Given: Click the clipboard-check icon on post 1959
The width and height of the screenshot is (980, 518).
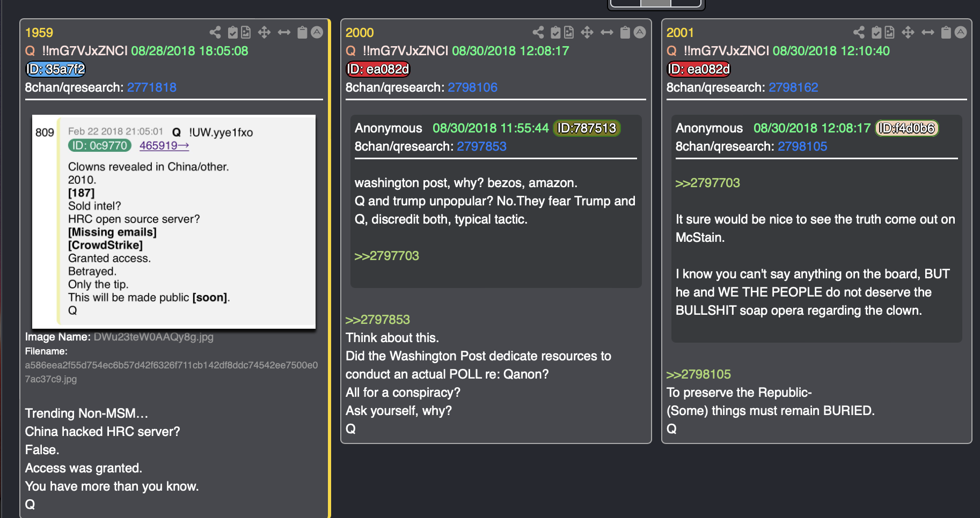Looking at the screenshot, I should [x=233, y=33].
